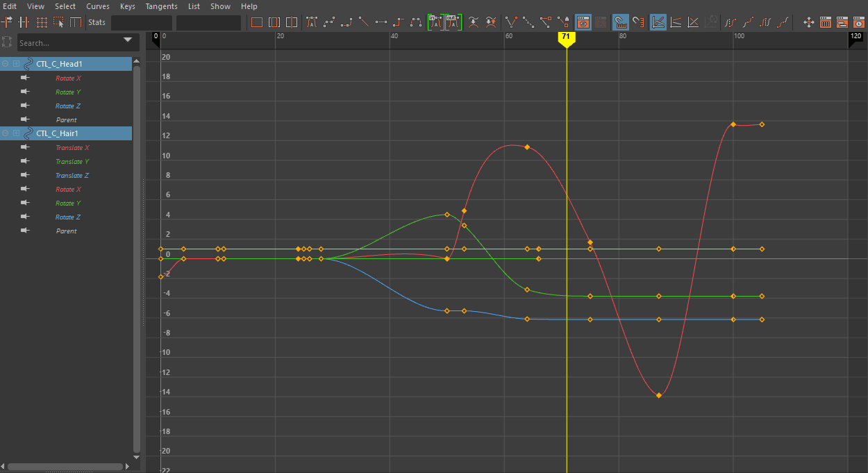868x473 pixels.
Task: Set Pre-Infinity Cycle with Offset
Action: (748, 22)
